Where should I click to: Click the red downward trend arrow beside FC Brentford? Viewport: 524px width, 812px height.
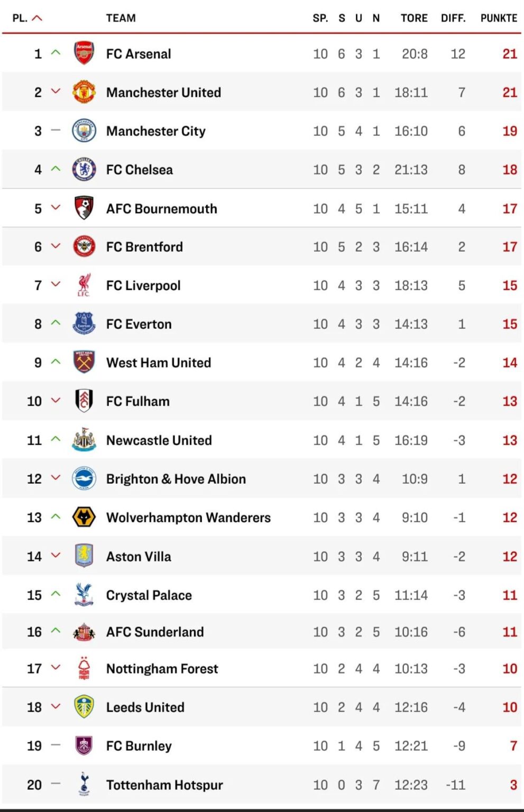point(55,246)
